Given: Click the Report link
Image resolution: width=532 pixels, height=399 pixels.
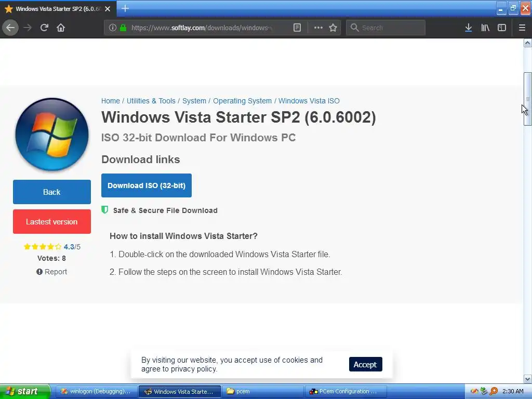Looking at the screenshot, I should coord(52,272).
